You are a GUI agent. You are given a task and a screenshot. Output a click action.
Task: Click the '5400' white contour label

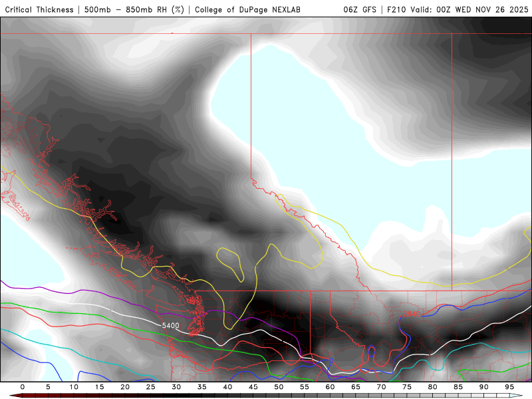(170, 325)
